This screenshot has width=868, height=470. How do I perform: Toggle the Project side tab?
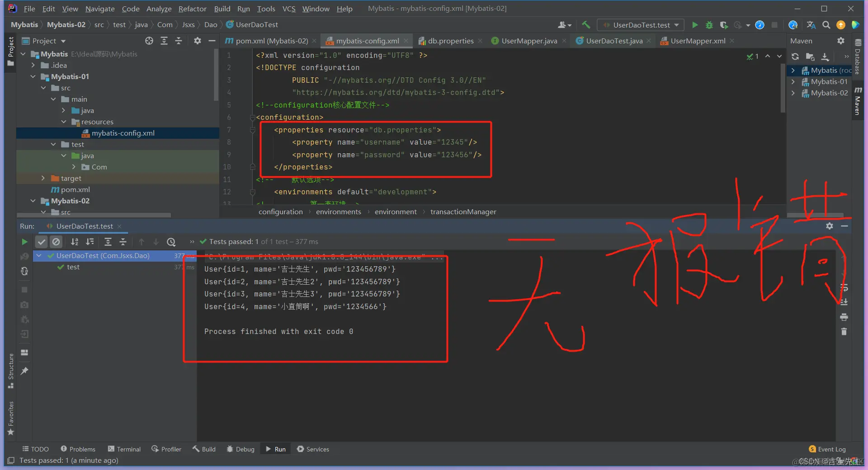pos(11,52)
